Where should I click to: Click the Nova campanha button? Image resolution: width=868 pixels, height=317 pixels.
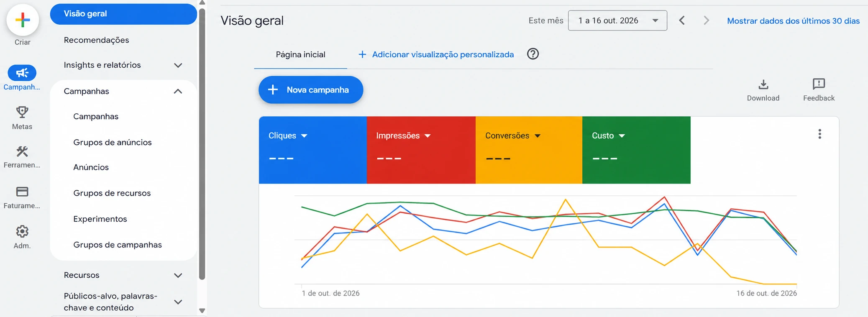click(311, 90)
